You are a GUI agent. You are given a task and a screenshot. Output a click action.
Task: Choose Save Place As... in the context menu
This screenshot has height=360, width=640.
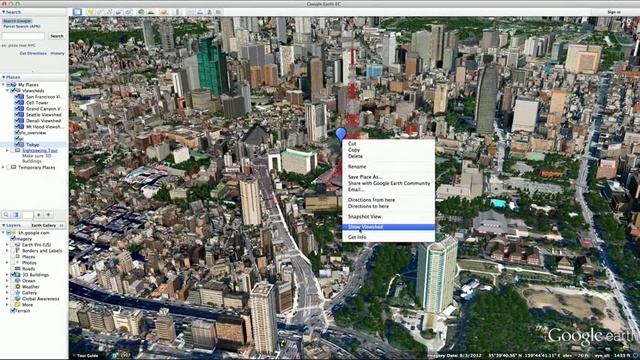(388, 177)
